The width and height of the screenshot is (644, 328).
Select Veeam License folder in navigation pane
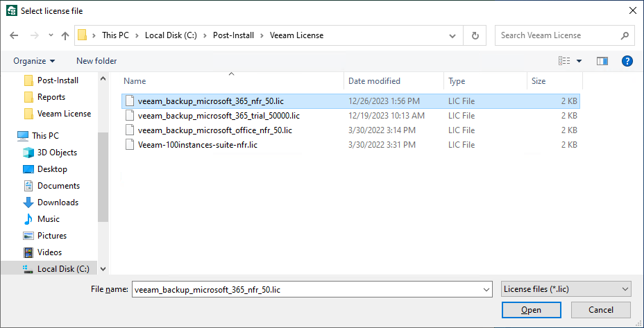[57, 114]
